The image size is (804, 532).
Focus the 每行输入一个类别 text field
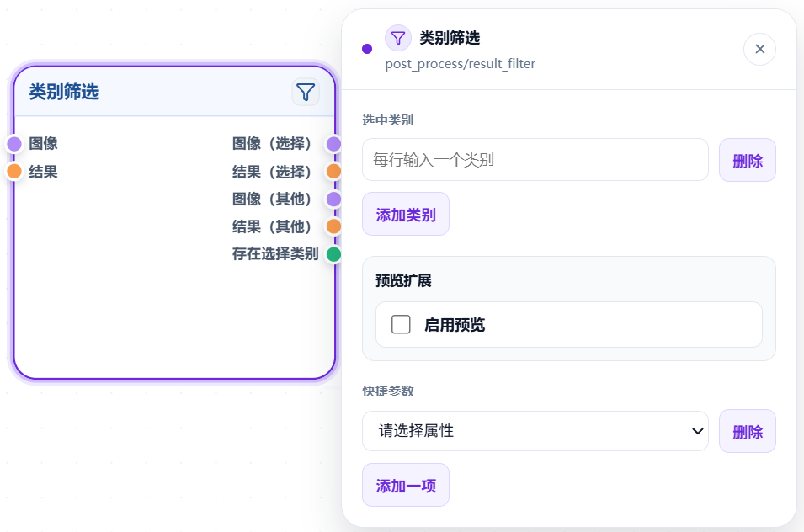(535, 160)
